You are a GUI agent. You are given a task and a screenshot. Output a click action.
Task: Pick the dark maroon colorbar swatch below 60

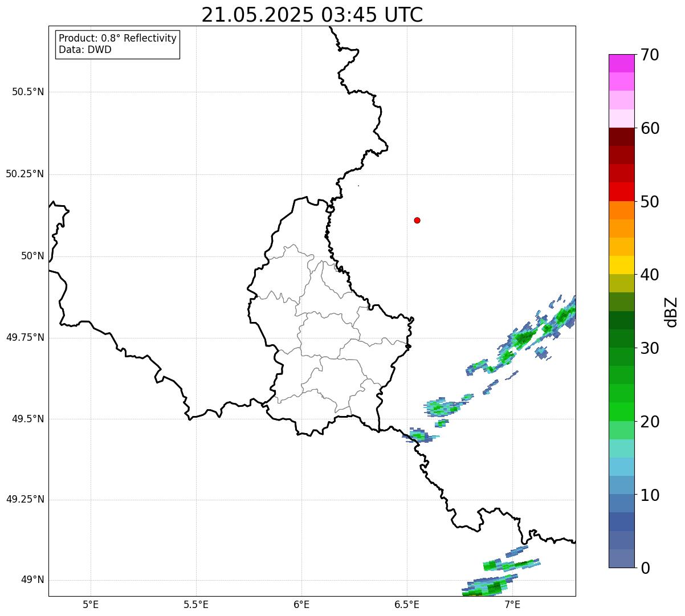pos(621,137)
